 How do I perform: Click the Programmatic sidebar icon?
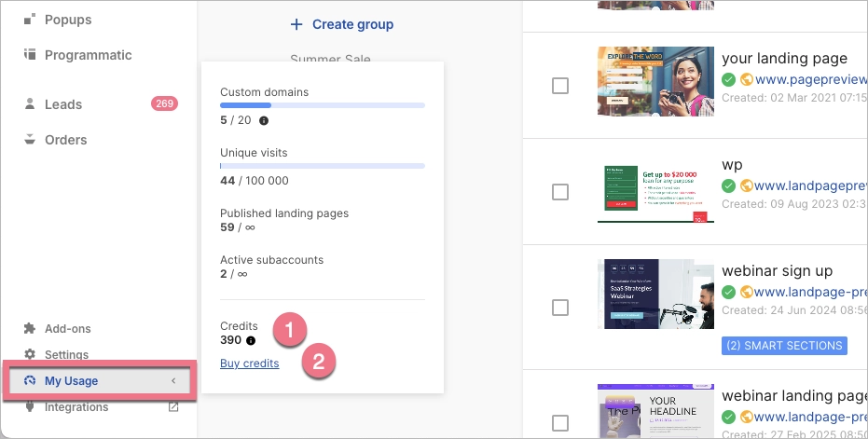[30, 54]
